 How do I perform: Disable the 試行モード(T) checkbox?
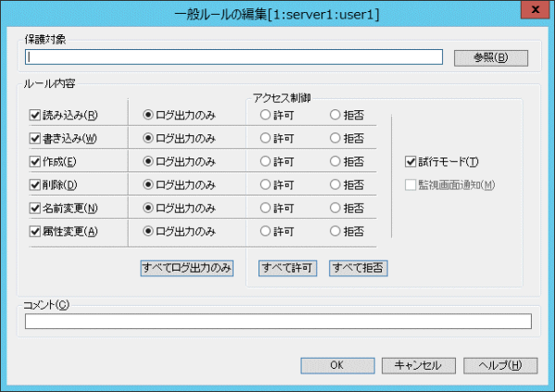pos(410,161)
